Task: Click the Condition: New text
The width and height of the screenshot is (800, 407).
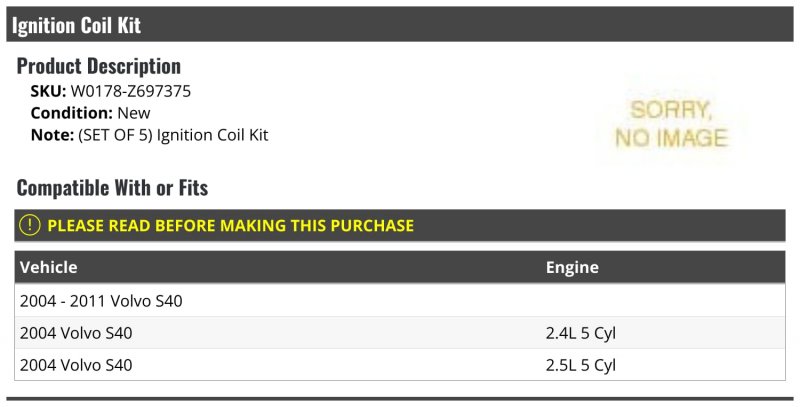Action: (x=90, y=113)
